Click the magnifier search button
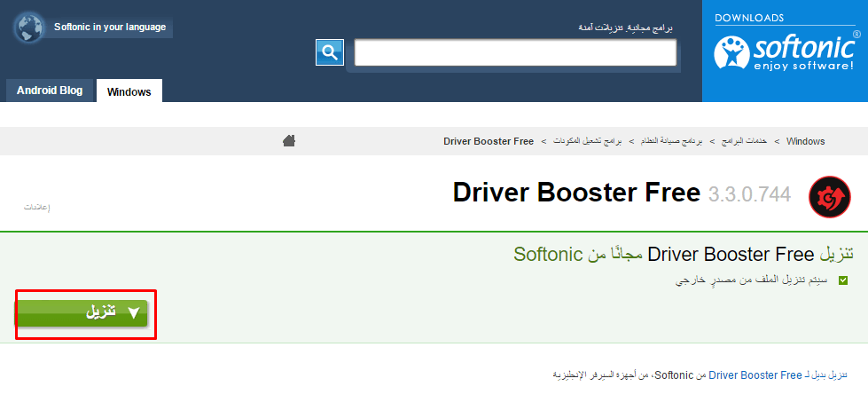Image resolution: width=868 pixels, height=418 pixels. tap(330, 52)
